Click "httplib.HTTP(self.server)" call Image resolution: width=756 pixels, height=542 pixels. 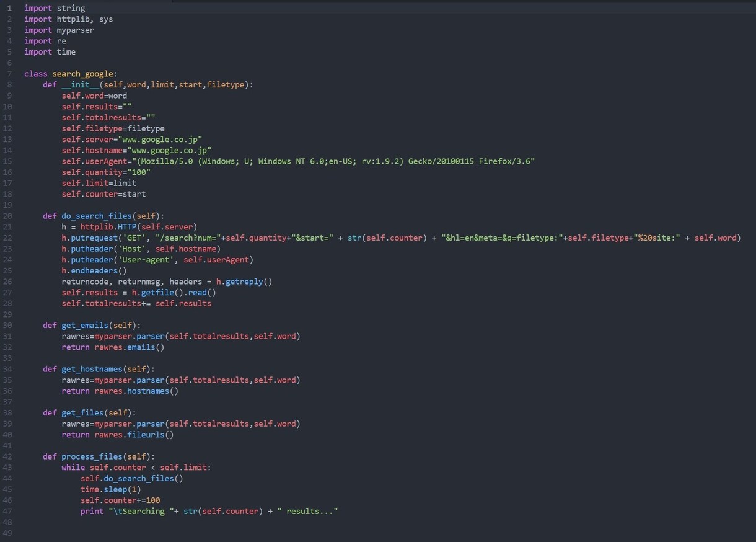pyautogui.click(x=139, y=227)
